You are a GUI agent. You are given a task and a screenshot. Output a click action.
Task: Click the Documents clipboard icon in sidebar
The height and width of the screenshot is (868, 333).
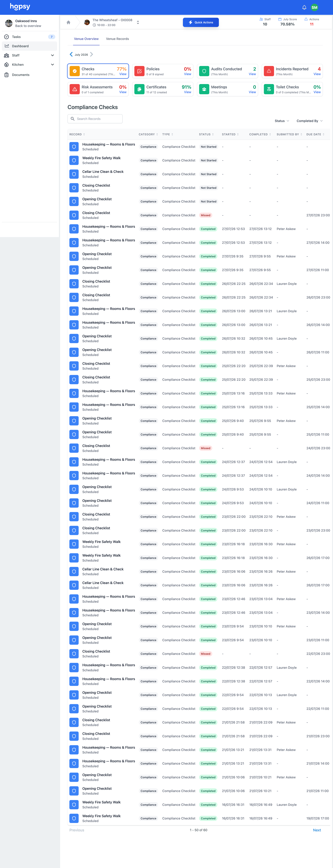coord(6,75)
